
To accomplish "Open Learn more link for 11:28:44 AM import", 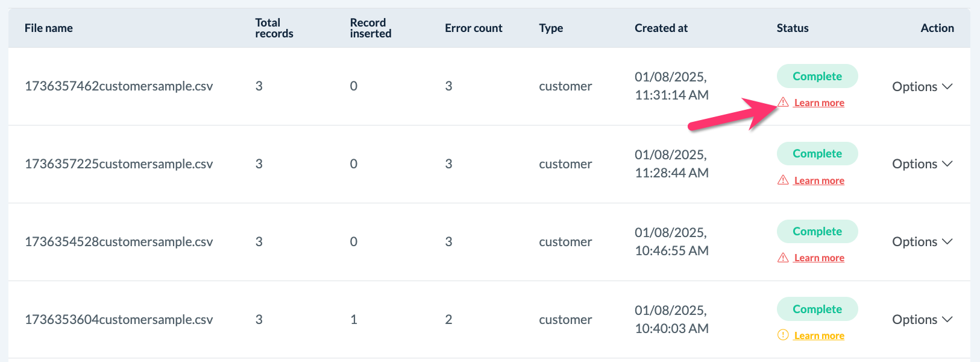I will 819,181.
